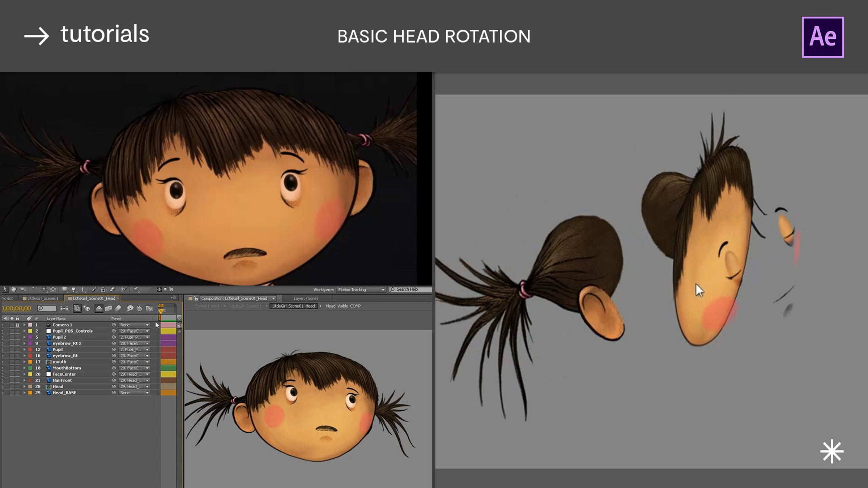The image size is (868, 488).
Task: Select the Hand tool in the toolbar
Action: pos(14,290)
